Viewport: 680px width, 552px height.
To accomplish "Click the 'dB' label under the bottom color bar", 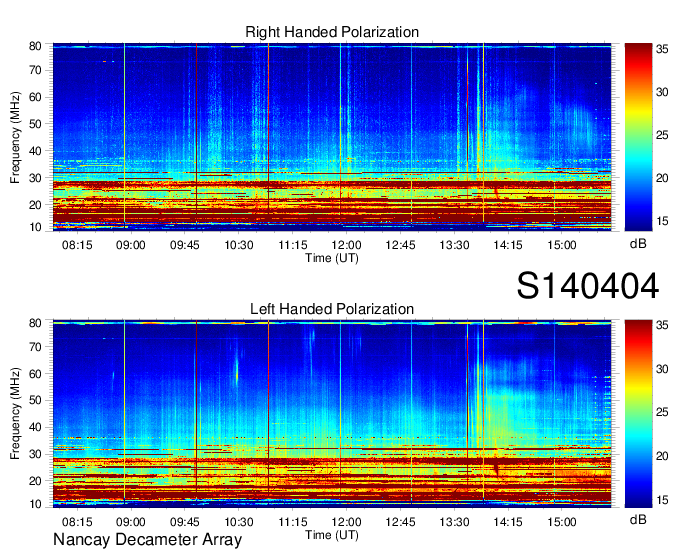I will pos(638,519).
